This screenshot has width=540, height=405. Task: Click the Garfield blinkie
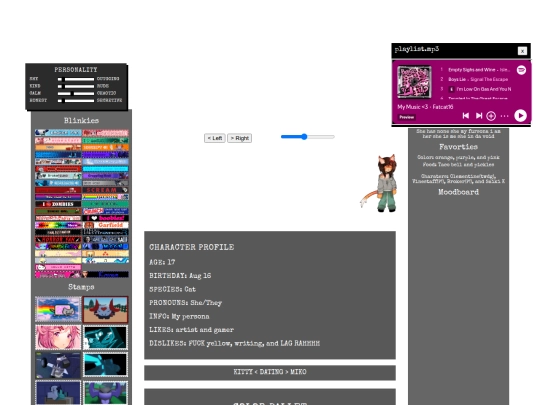(105, 225)
